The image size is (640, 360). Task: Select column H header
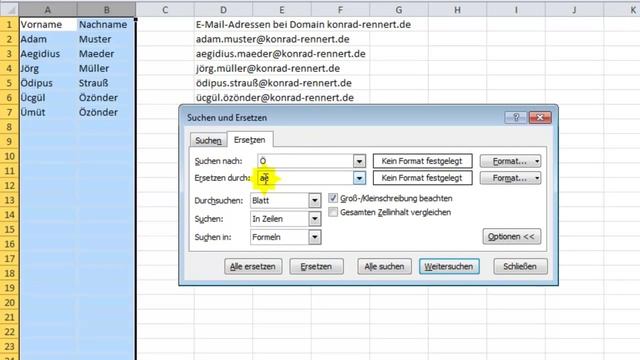click(457, 9)
